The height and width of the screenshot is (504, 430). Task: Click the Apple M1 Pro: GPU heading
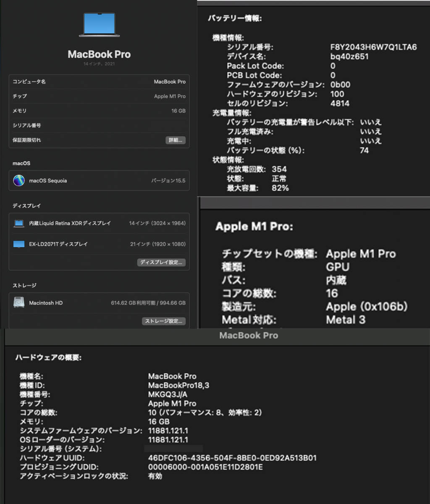click(x=254, y=226)
